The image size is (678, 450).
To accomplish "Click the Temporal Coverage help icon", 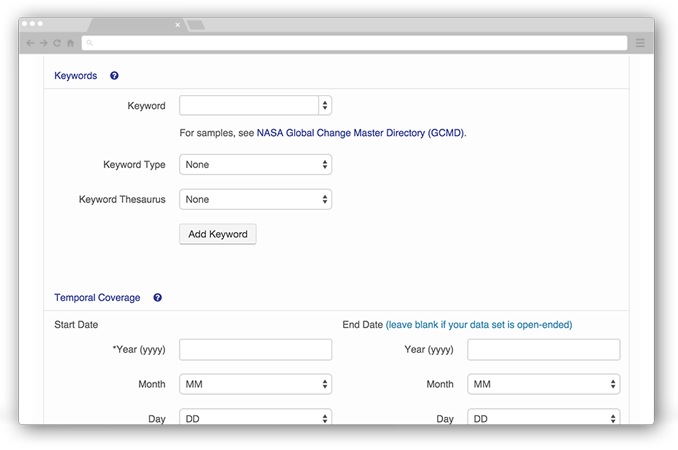I will pyautogui.click(x=157, y=297).
